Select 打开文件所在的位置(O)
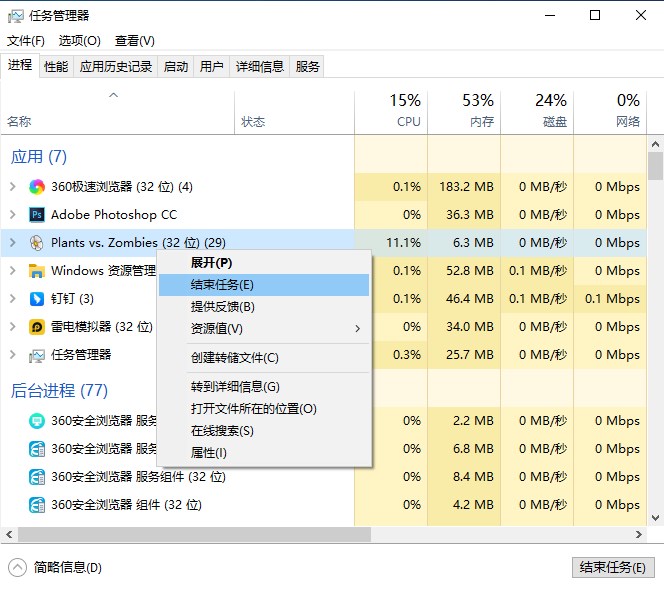Viewport: 664px width, 592px height. click(264, 409)
